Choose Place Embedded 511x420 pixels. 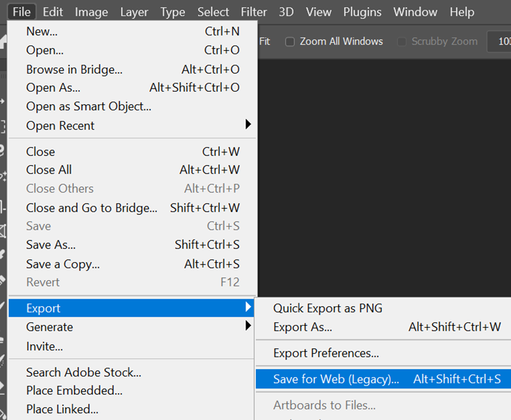tap(74, 390)
